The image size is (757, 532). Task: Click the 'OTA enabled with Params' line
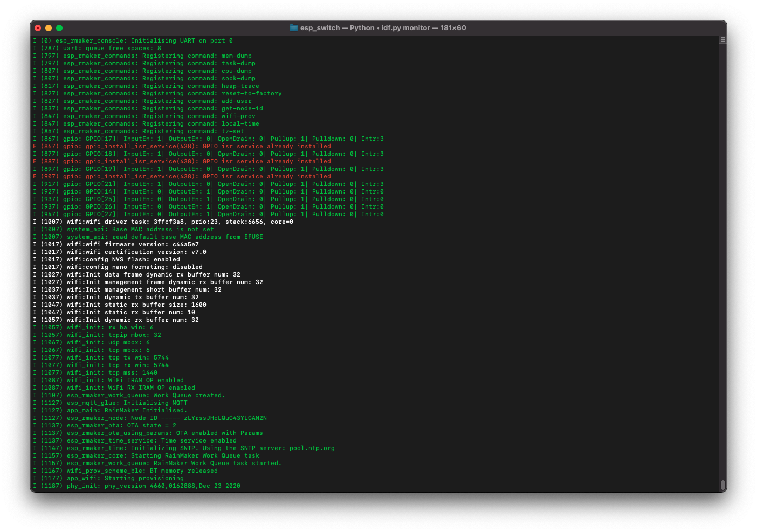coord(148,433)
